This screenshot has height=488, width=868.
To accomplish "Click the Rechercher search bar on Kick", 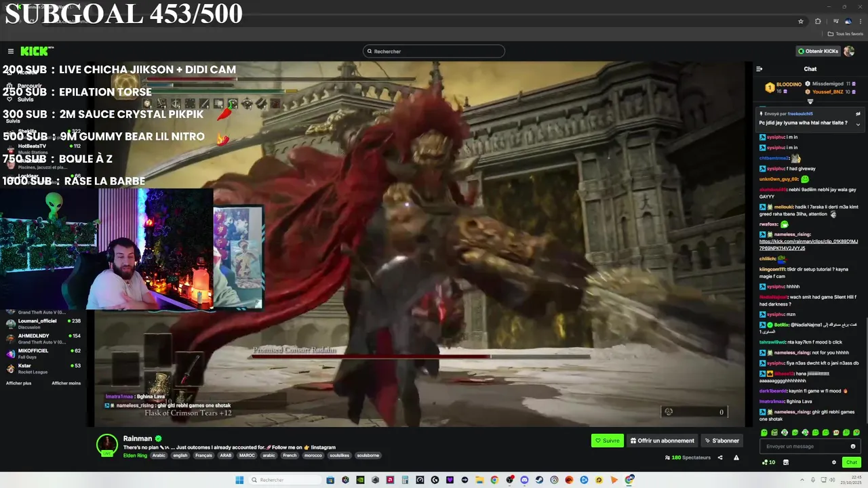I will pos(434,51).
